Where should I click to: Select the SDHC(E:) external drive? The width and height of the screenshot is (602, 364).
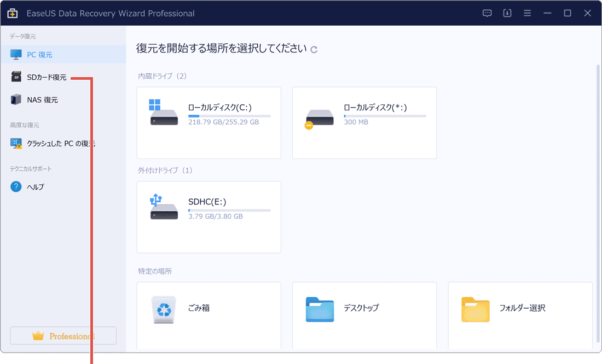(x=209, y=217)
